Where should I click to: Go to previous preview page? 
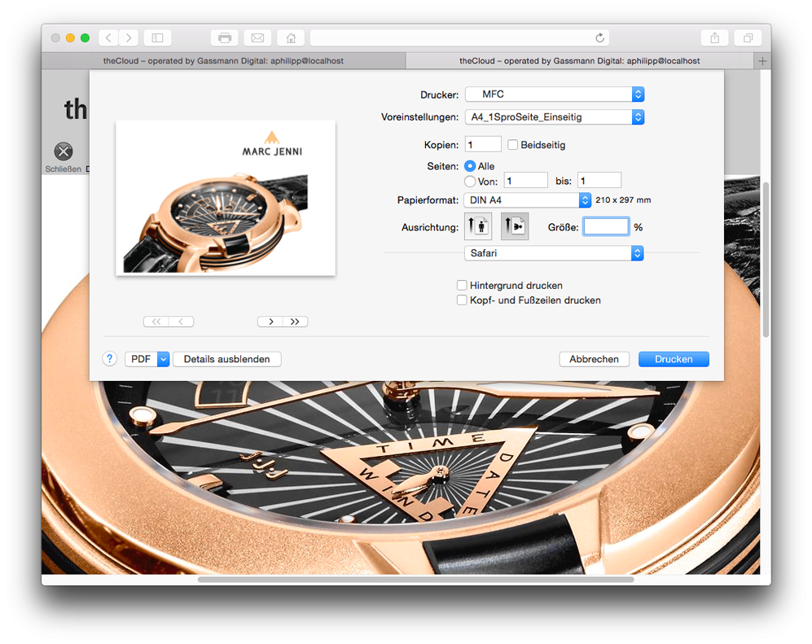click(x=181, y=322)
